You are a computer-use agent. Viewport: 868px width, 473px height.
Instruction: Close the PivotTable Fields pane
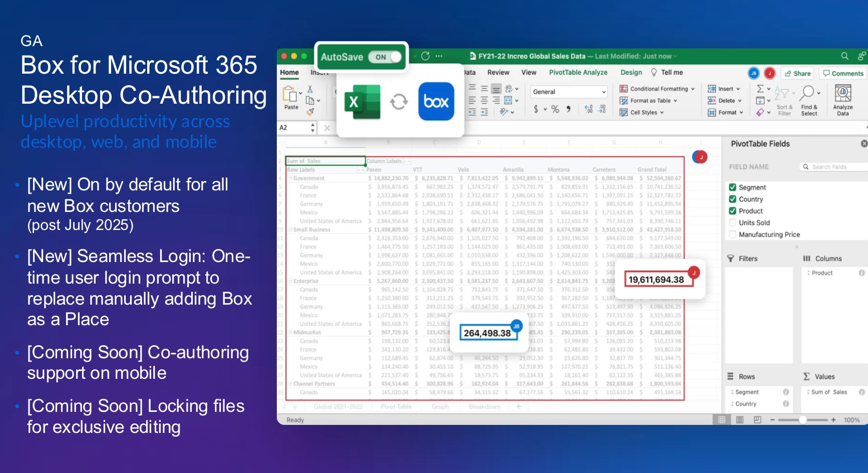pos(864,144)
